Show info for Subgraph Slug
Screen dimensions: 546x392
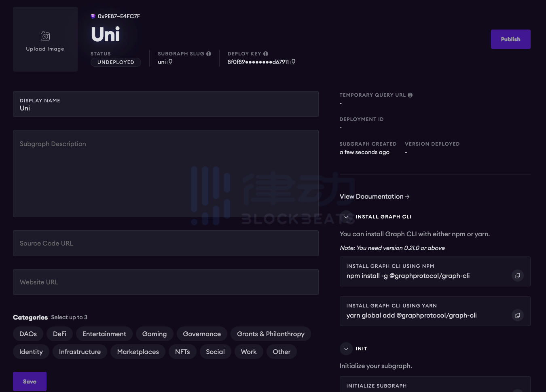[x=209, y=54]
